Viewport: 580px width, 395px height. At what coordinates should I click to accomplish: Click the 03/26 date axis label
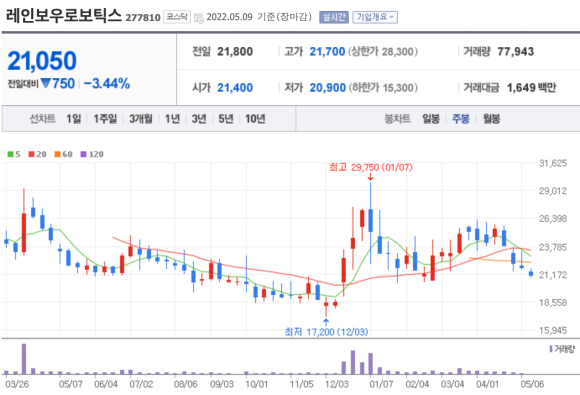pos(17,384)
